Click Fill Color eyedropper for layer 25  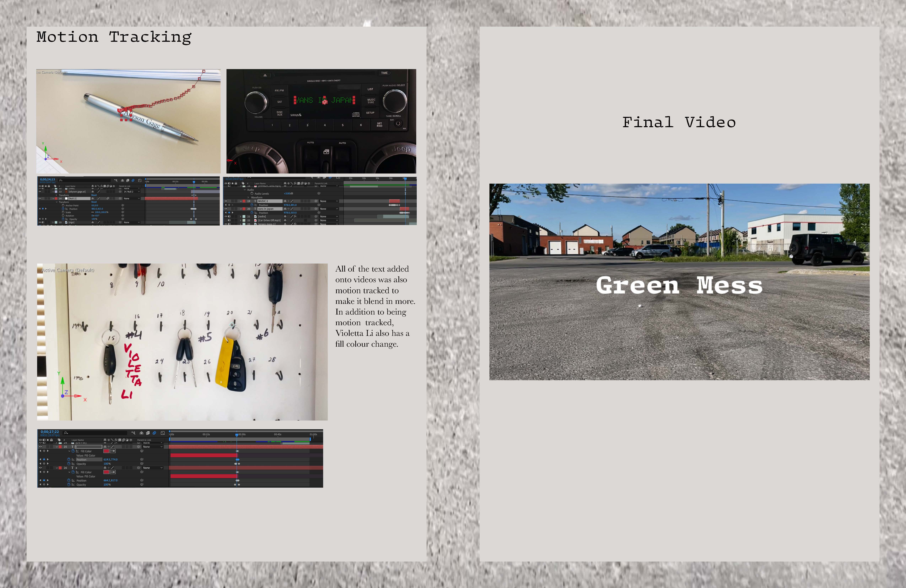(x=113, y=451)
